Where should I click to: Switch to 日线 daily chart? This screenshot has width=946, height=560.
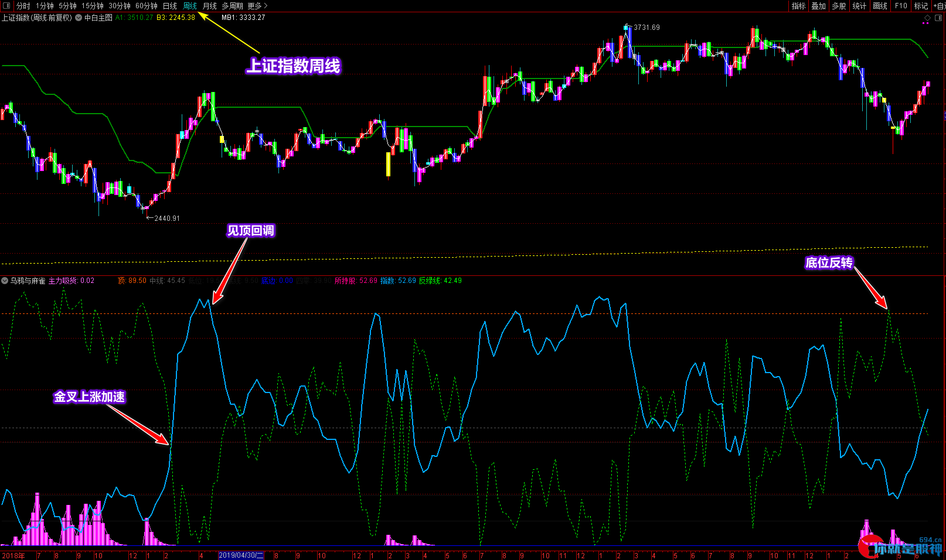[170, 6]
